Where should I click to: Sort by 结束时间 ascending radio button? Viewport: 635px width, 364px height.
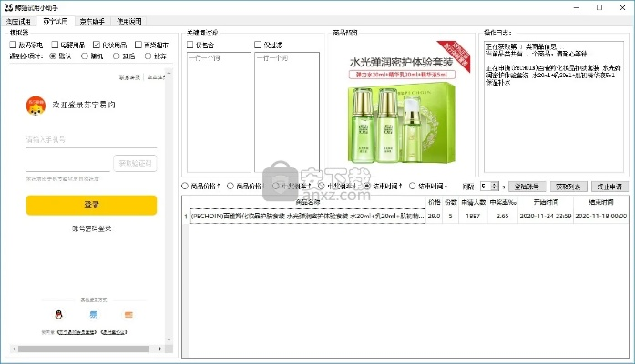(x=367, y=186)
